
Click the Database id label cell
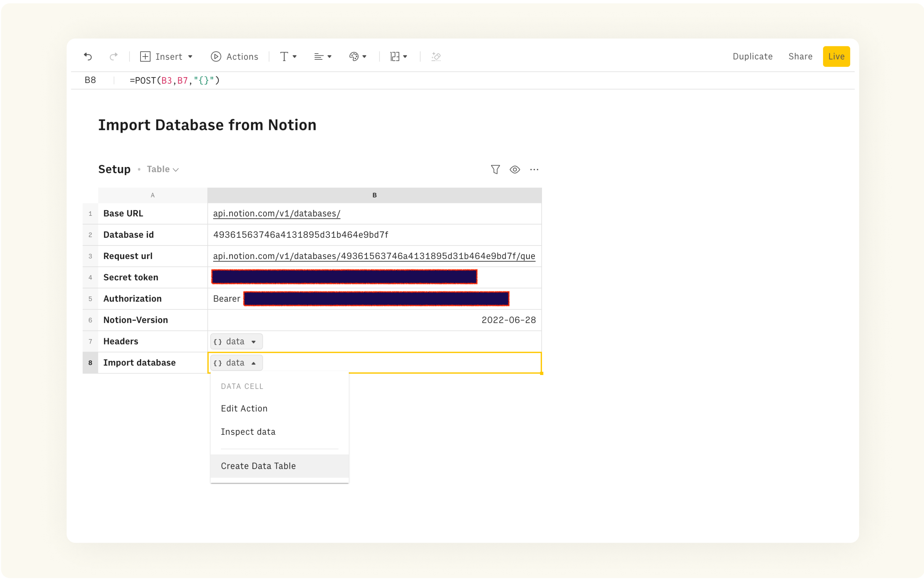153,235
